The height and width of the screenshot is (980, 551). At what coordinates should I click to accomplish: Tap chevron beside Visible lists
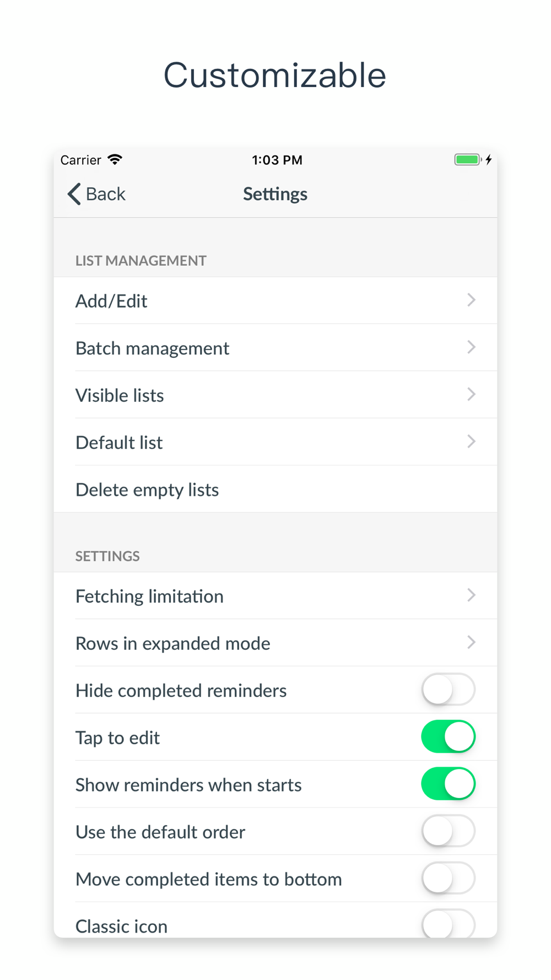coord(471,395)
